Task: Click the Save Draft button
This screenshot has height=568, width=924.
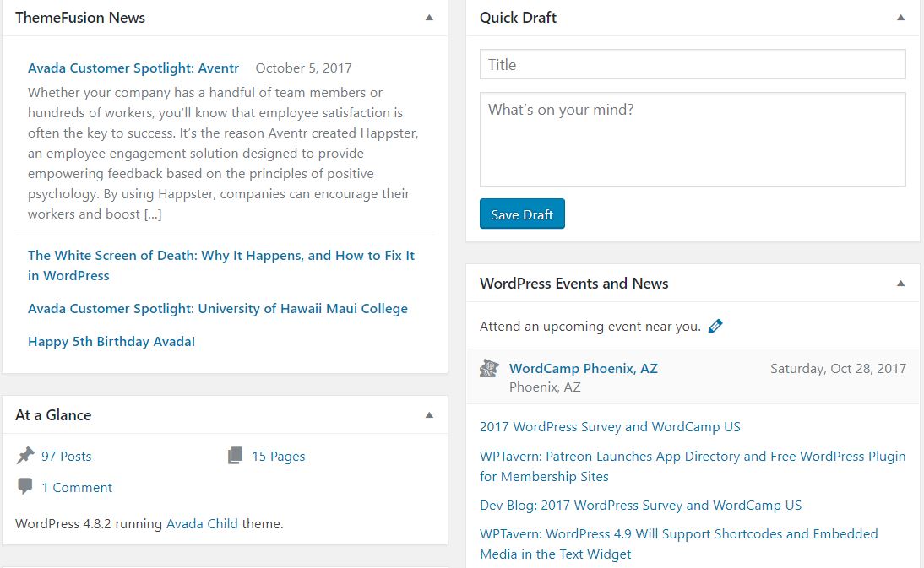Action: 521,214
